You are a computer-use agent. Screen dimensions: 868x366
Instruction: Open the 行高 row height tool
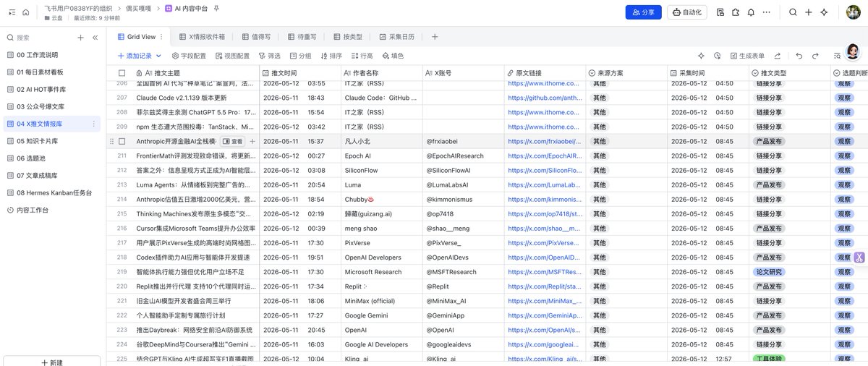[x=362, y=56]
